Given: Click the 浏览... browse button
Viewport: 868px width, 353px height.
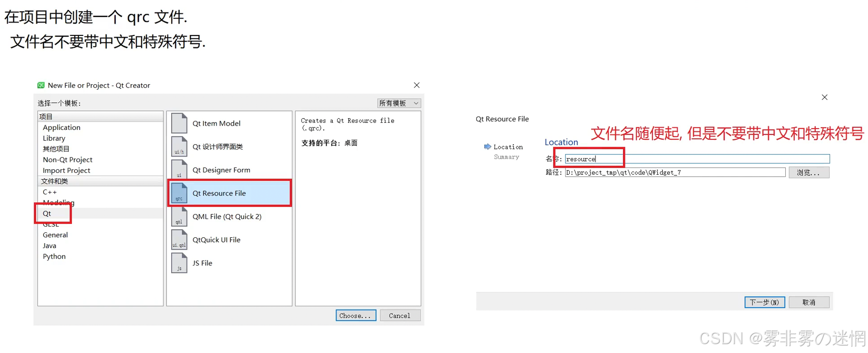Looking at the screenshot, I should point(809,172).
